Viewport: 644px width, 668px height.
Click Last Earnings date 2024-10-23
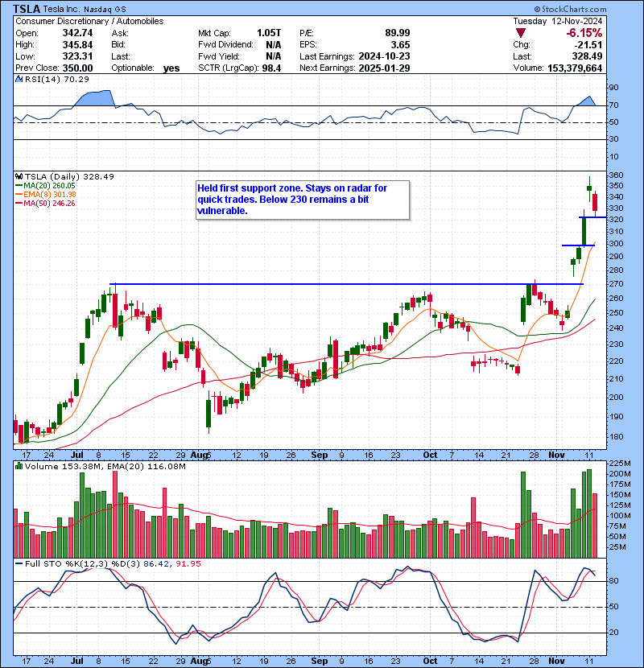click(x=385, y=56)
